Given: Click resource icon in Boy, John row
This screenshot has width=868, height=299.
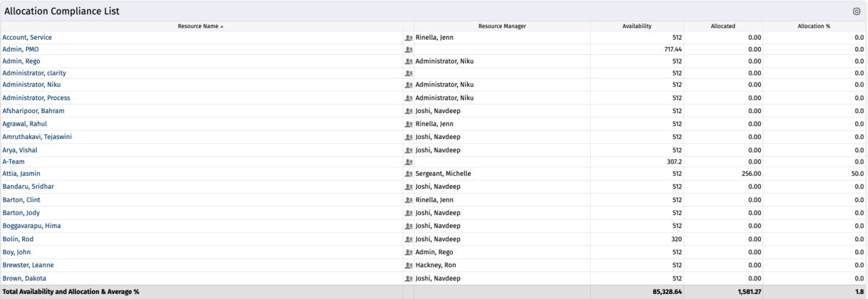Looking at the screenshot, I should pos(409,252).
